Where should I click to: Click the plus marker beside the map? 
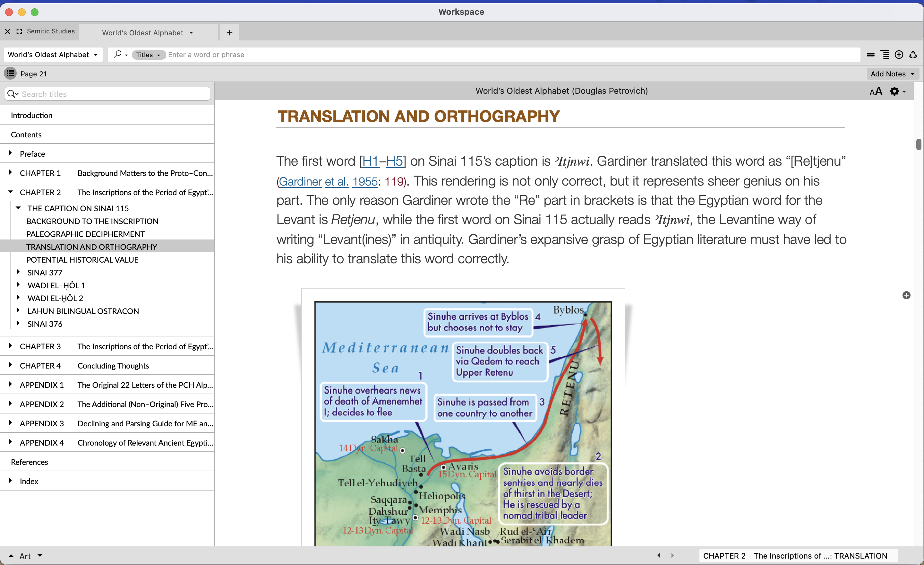point(906,295)
